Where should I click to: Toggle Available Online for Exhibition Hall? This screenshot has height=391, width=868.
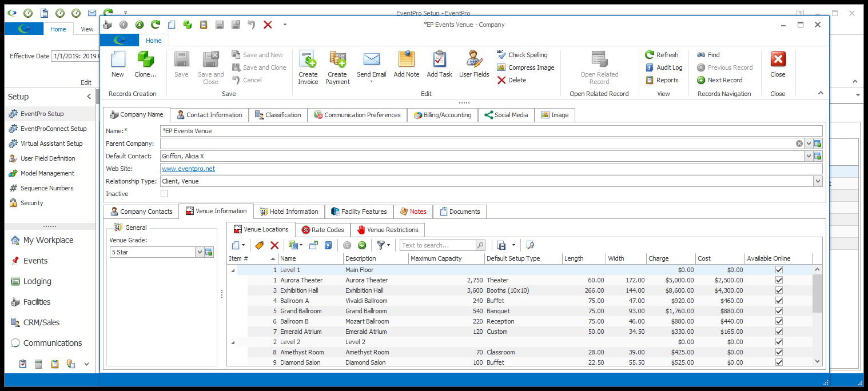coord(779,290)
